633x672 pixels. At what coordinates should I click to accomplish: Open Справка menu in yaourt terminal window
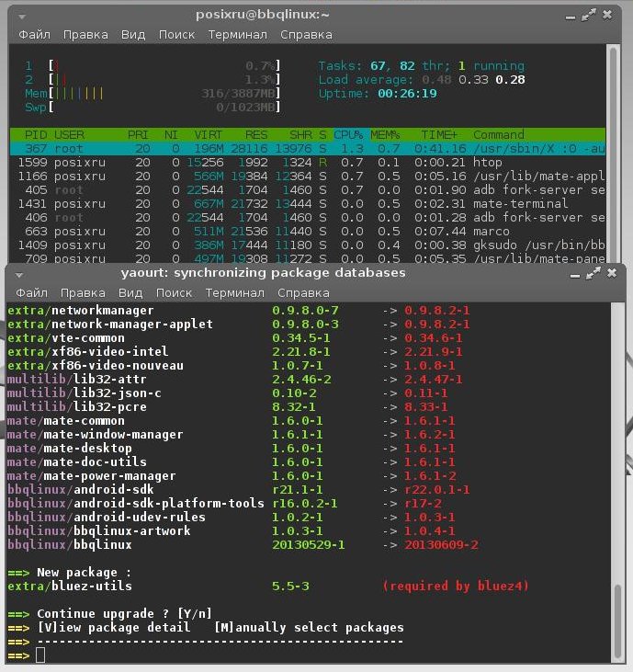click(304, 293)
